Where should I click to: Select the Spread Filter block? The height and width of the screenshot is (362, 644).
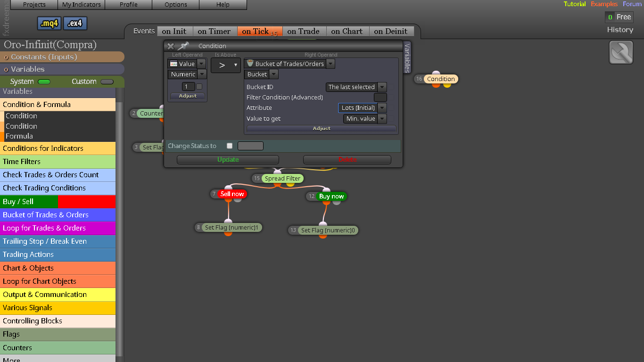pyautogui.click(x=282, y=178)
